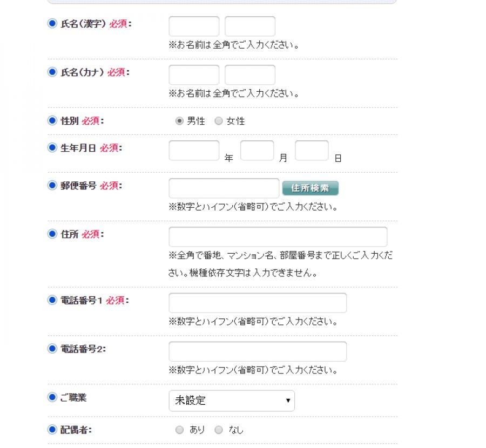This screenshot has width=486, height=448.
Task: Open the ご職業 occupation dropdown
Action: click(232, 401)
